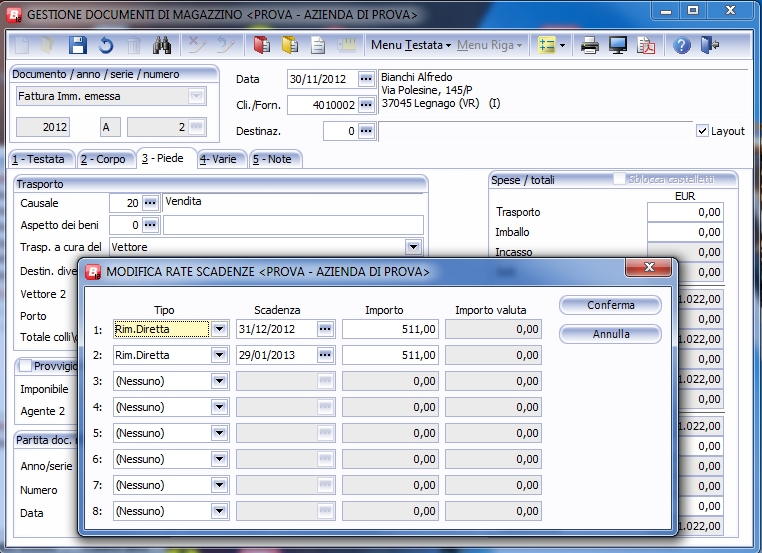Click the Save floppy disk icon
The image size is (762, 553).
[77, 46]
